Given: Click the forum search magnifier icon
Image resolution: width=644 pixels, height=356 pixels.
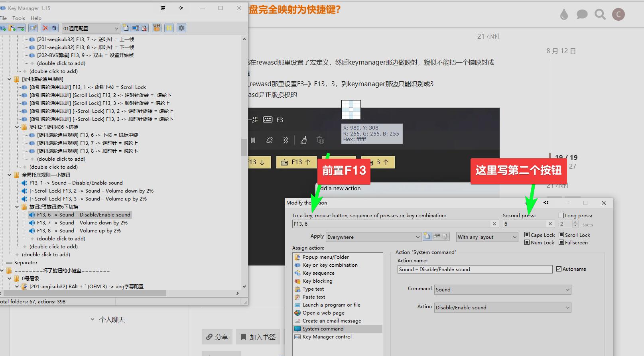Looking at the screenshot, I should pyautogui.click(x=600, y=15).
